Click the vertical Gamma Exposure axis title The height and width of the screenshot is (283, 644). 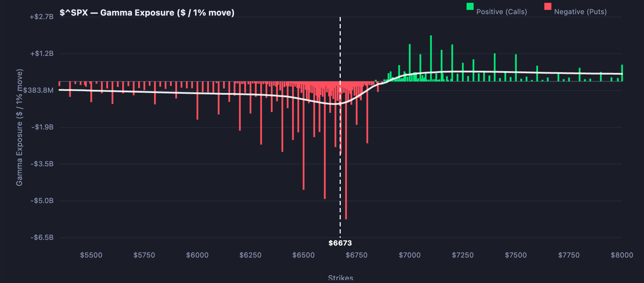[x=19, y=127]
